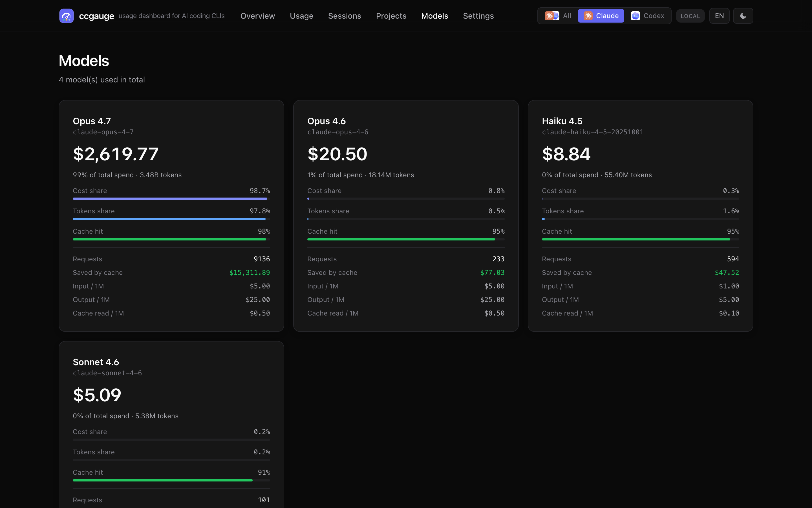Click the 97.8% tokens share value
The image size is (812, 508).
[260, 211]
